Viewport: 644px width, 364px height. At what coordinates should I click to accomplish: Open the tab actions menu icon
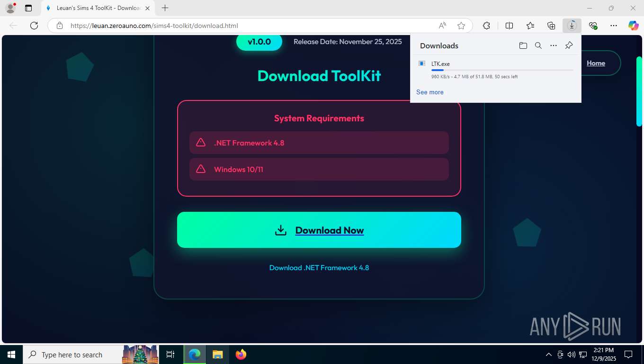coord(28,8)
